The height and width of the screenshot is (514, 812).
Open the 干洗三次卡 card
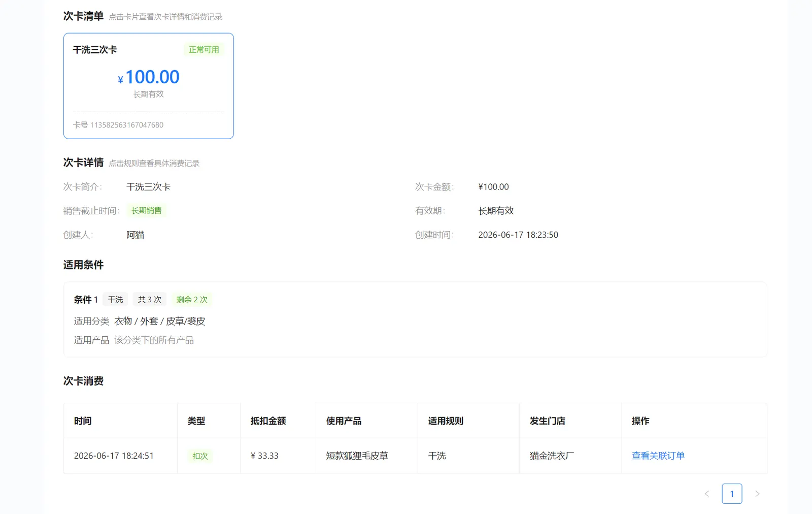(148, 86)
